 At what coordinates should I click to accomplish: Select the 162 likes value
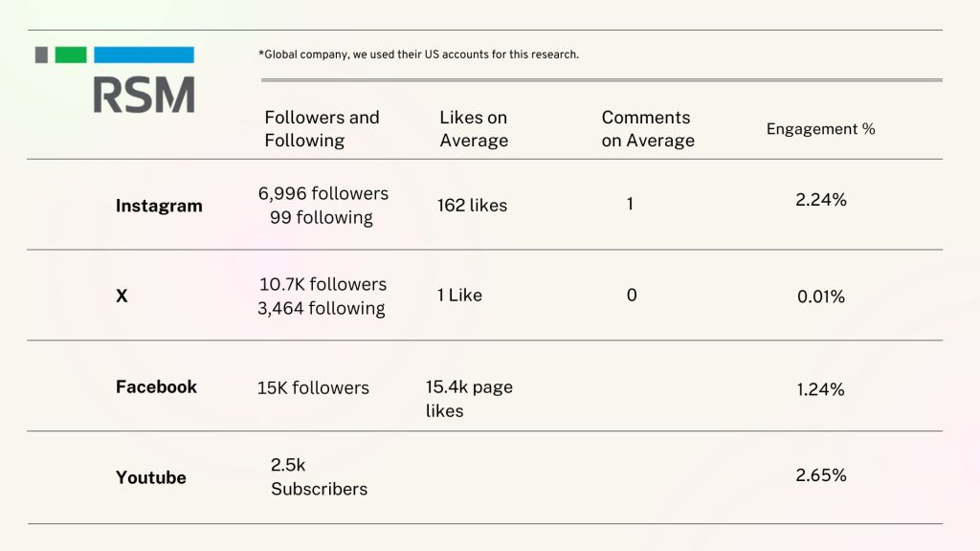[x=472, y=205]
